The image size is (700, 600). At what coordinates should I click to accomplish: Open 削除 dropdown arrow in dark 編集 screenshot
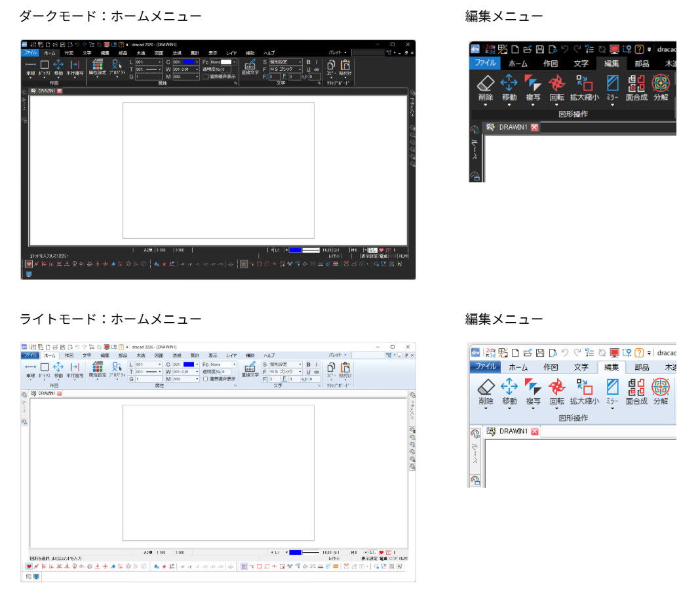pos(485,105)
